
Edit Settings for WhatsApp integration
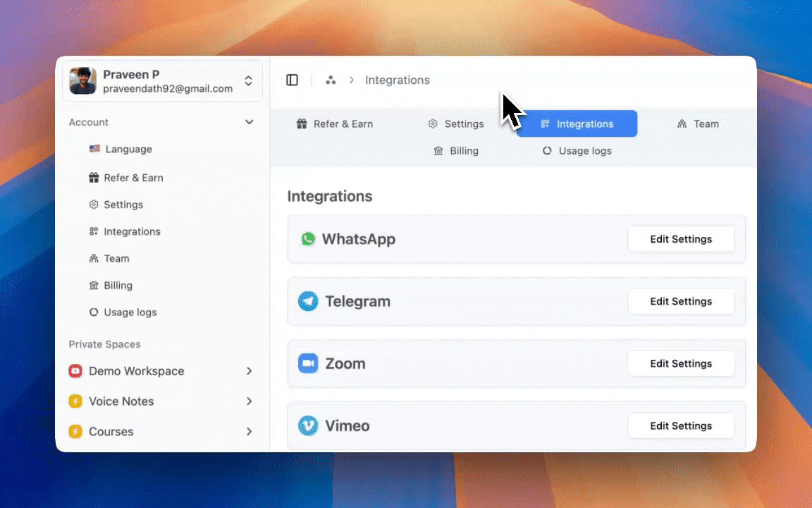680,239
